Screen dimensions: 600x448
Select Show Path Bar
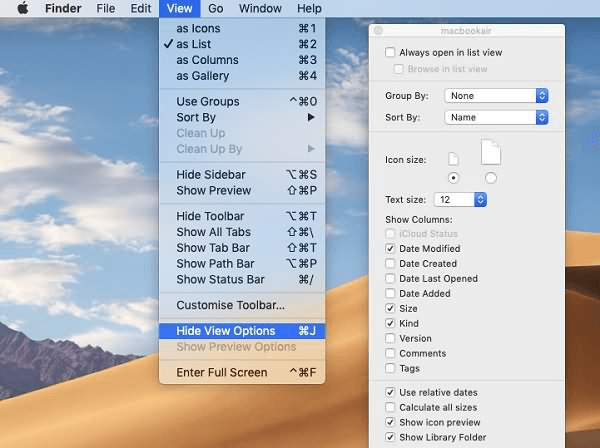(x=242, y=264)
